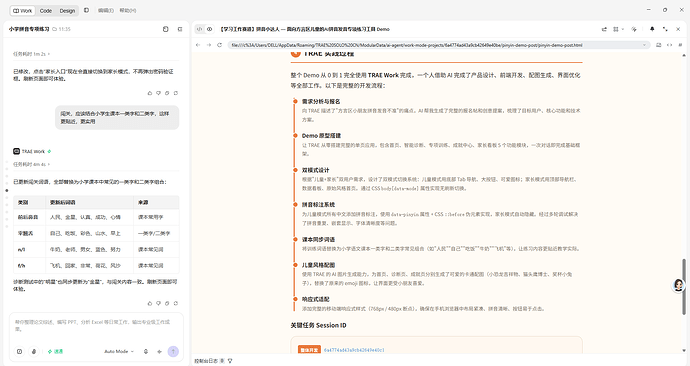Expand the 4m 4s task duration chevron
The height and width of the screenshot is (366, 690).
49,165
